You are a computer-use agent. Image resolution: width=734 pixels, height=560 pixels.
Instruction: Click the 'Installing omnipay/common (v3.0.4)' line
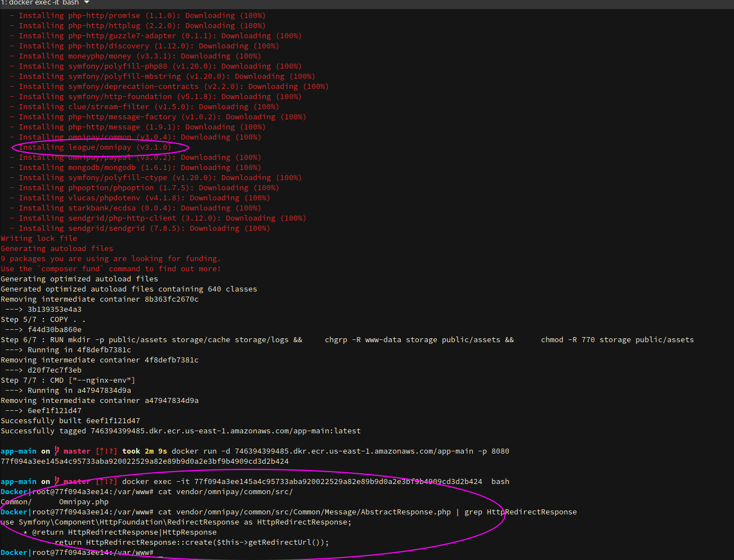click(135, 137)
